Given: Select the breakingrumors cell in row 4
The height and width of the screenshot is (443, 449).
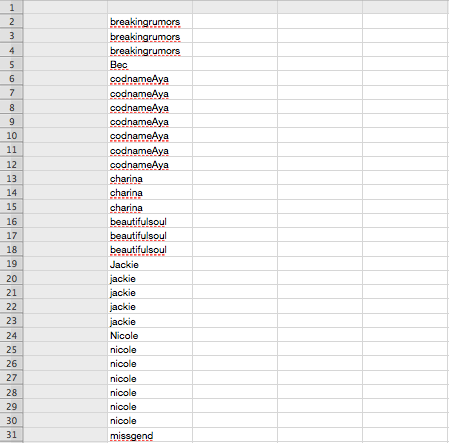Looking at the screenshot, I should pyautogui.click(x=150, y=50).
